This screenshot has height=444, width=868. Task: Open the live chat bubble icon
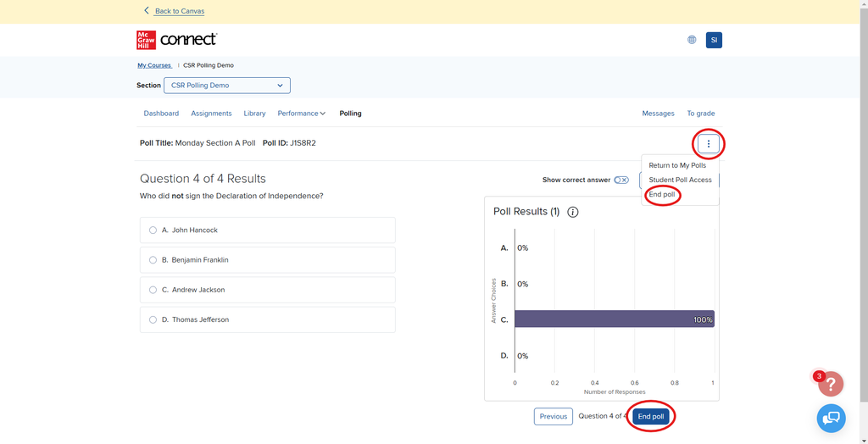(x=831, y=418)
